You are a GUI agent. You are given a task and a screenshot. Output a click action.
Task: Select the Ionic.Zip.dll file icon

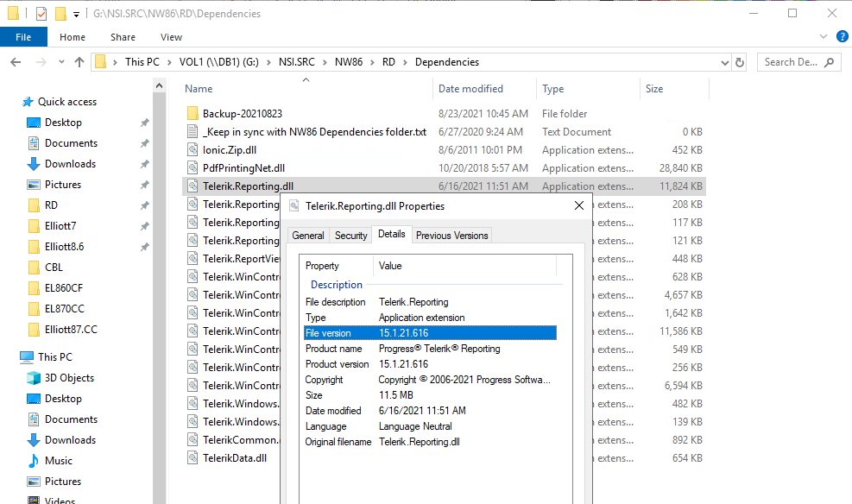pyautogui.click(x=192, y=150)
